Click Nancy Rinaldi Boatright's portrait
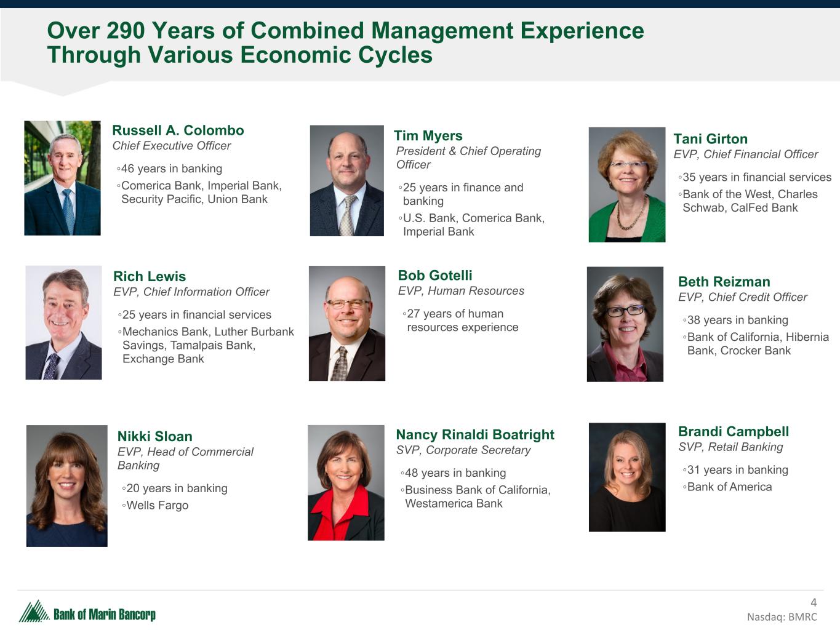This screenshot has width=840, height=630. 346,483
